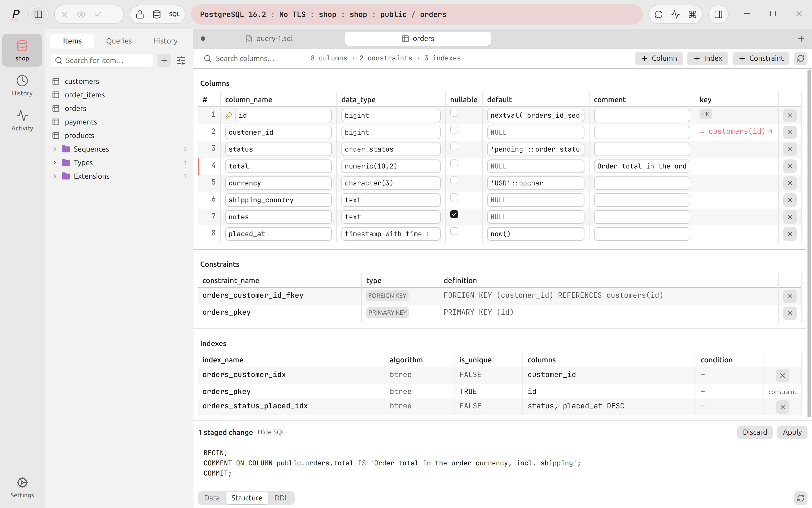The image size is (812, 508).
Task: Discard the staged change
Action: tap(754, 432)
